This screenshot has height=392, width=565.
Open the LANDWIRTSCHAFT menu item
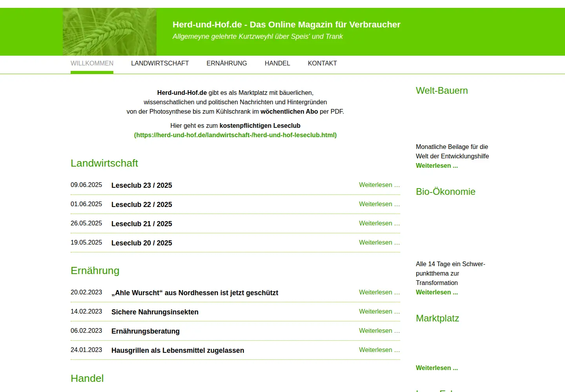(160, 64)
